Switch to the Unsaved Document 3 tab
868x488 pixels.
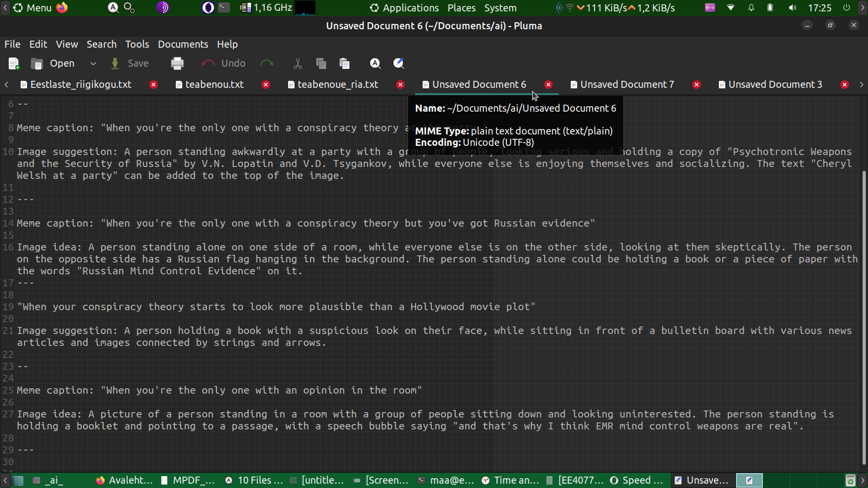click(775, 85)
